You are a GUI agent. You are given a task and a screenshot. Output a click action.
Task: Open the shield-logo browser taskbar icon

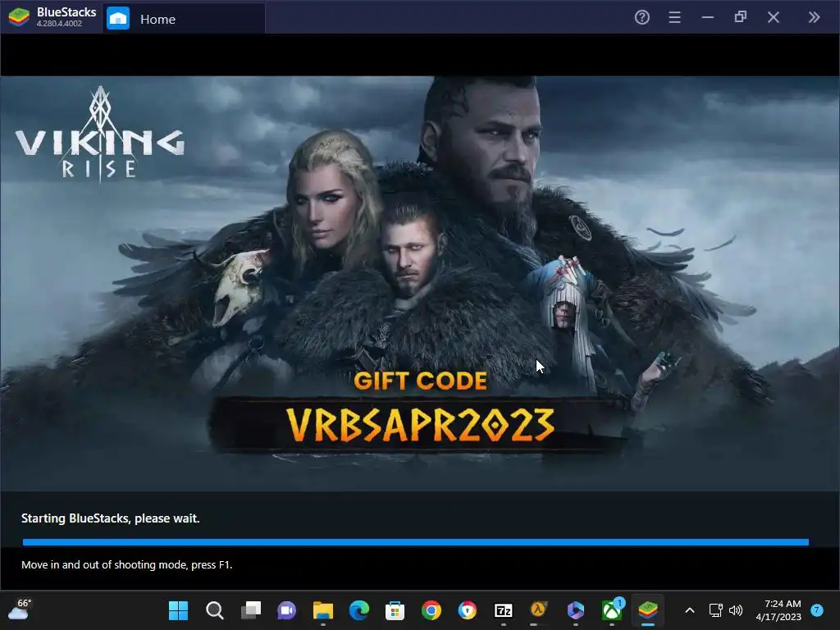click(x=467, y=610)
